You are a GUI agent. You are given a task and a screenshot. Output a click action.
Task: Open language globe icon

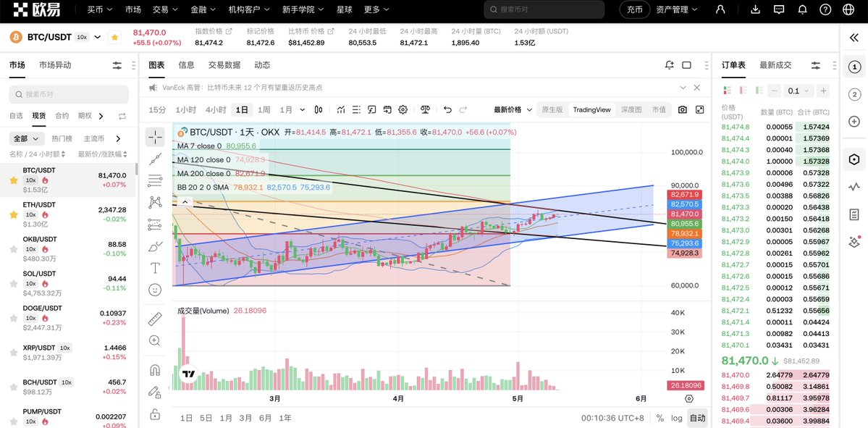pyautogui.click(x=848, y=9)
